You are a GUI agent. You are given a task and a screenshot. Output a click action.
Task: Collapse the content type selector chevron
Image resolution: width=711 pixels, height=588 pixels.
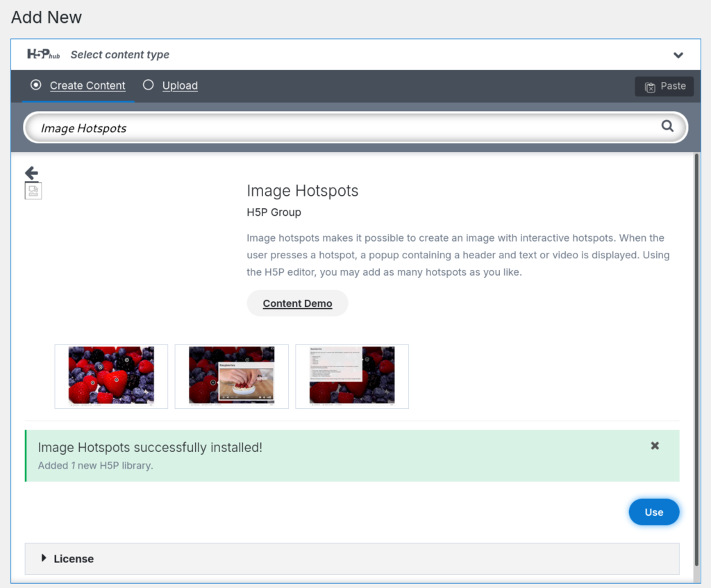[x=678, y=55]
